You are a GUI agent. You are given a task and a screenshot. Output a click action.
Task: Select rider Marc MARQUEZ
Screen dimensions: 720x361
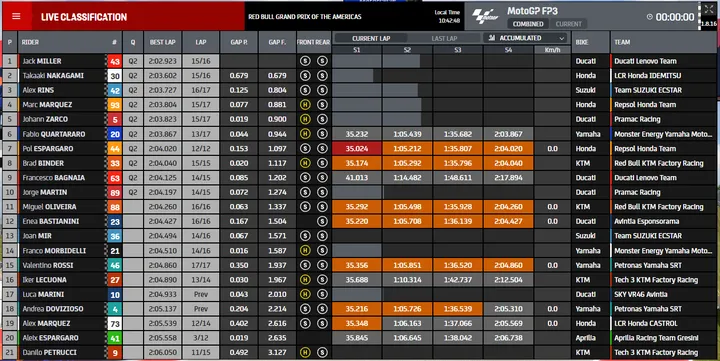tap(47, 105)
